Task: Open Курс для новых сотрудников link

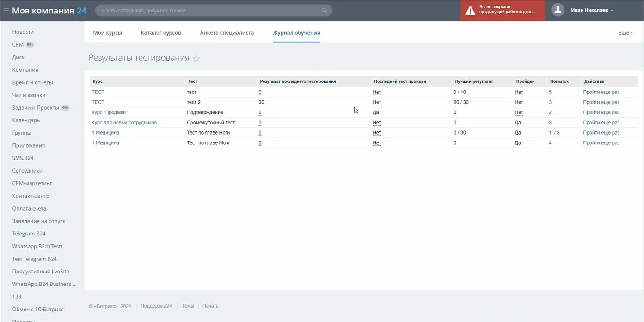Action: tap(124, 123)
